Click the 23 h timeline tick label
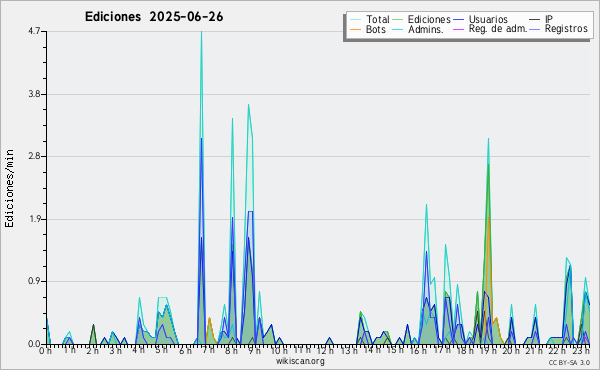 [x=581, y=350]
